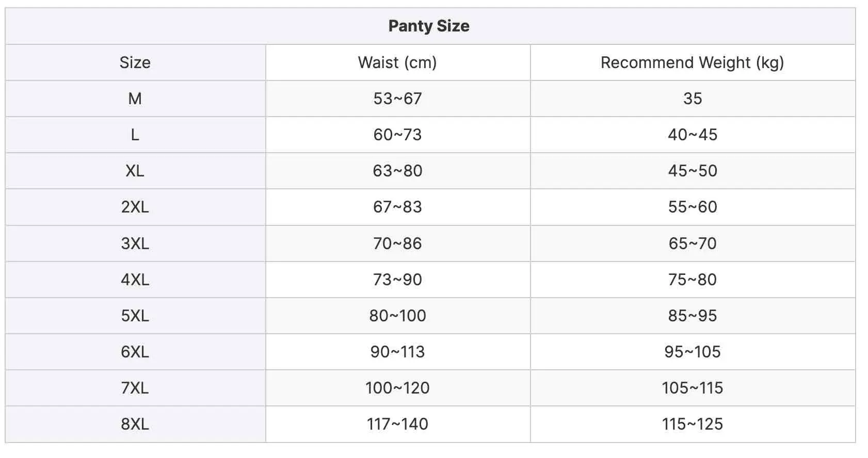Click the Recommend Weight (kg) header
Viewport: 868px width, 458px height.
693,62
